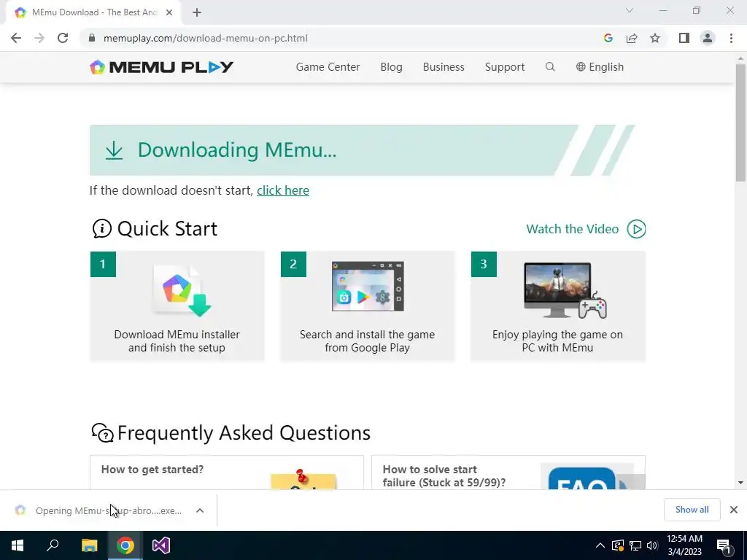The height and width of the screenshot is (560, 747).
Task: Open 'How to get started?' FAQ
Action: (x=152, y=470)
